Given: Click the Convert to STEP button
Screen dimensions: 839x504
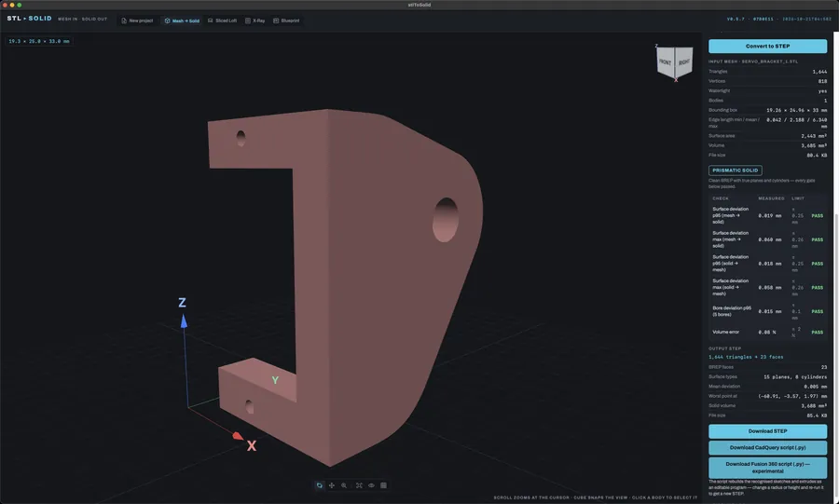Looking at the screenshot, I should (767, 46).
